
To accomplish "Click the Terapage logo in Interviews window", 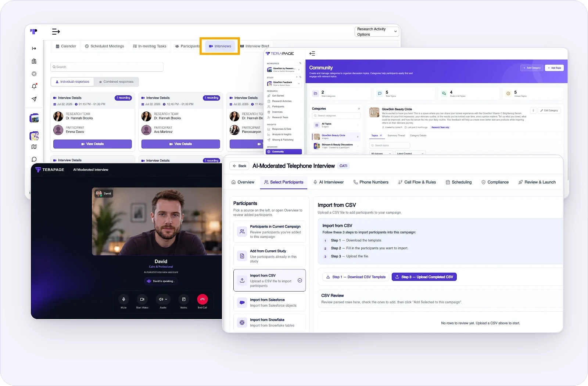I will [34, 32].
